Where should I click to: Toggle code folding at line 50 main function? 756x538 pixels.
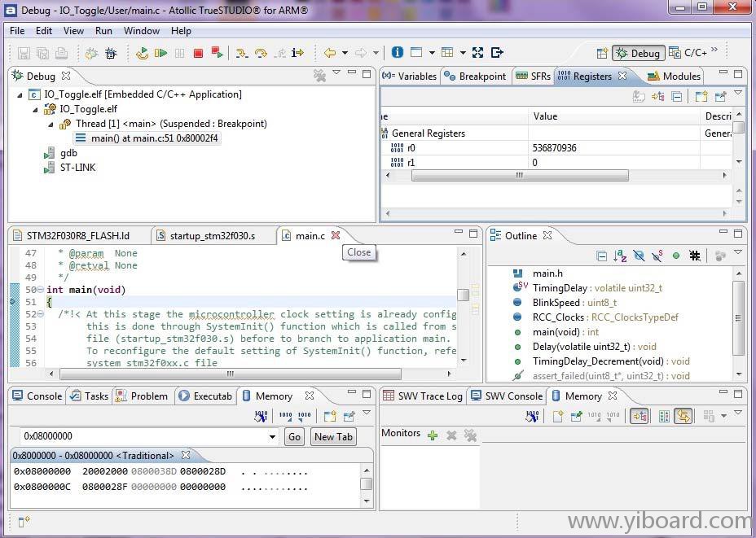coord(41,290)
